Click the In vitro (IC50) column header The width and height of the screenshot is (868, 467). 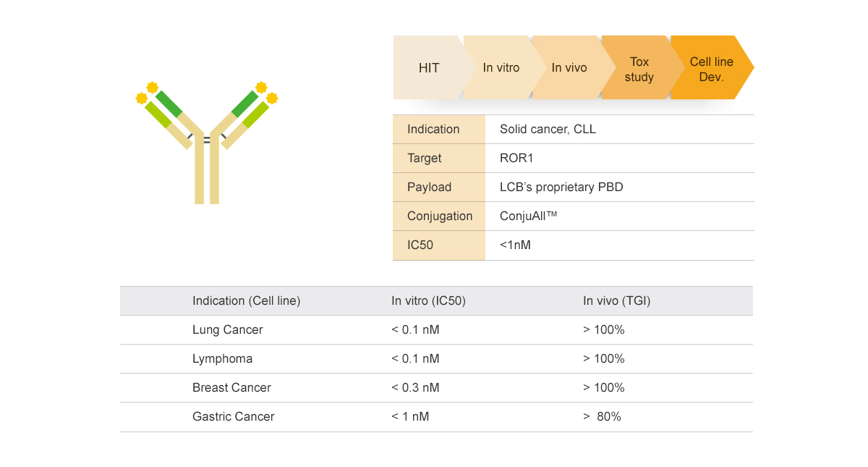coord(428,301)
